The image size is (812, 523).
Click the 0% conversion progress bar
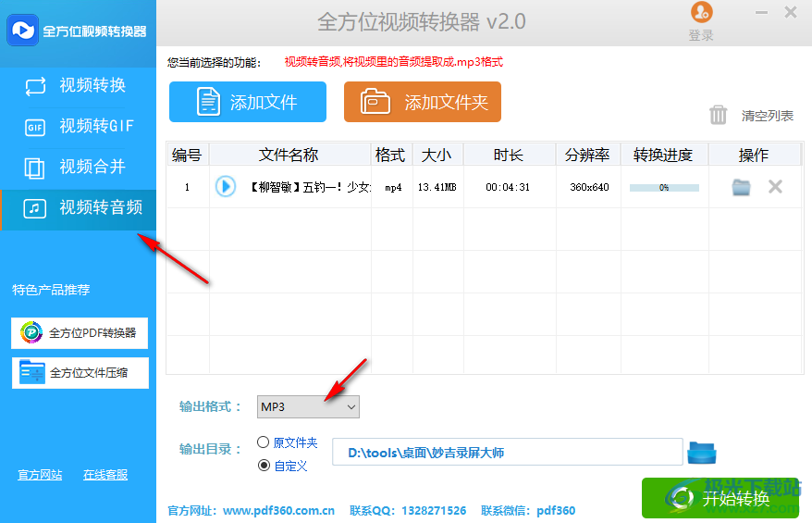(x=664, y=188)
